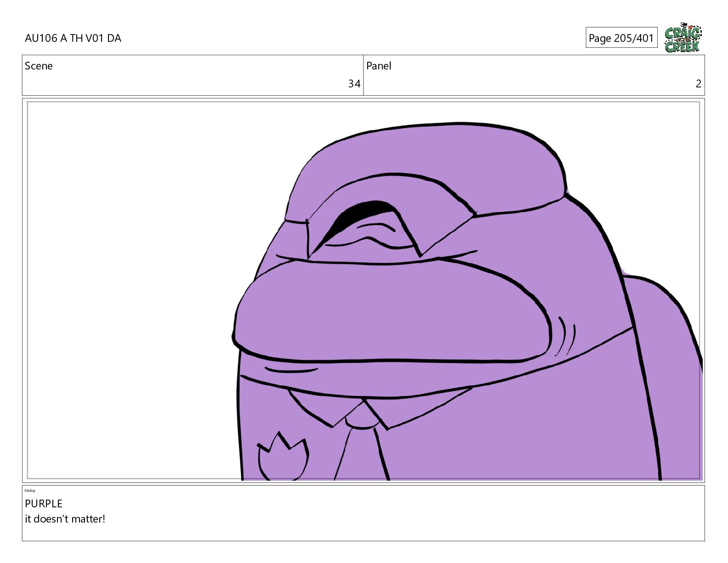The image size is (728, 563).
Task: Click the Craig of the Creek logo
Action: (x=683, y=38)
